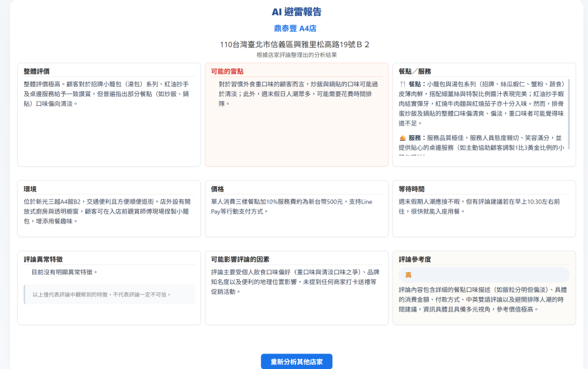Click the paragraph starting 週末假期人潮應接不暇
This screenshot has height=369, width=588.
tap(479, 206)
